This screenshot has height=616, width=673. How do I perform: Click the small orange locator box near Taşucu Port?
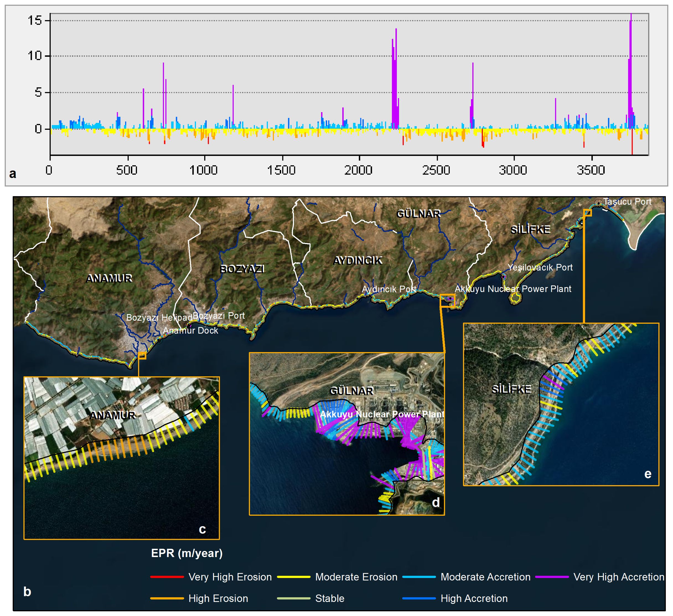(587, 213)
